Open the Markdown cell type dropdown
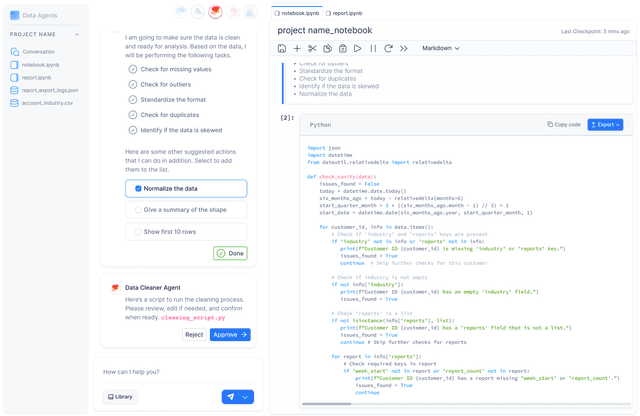640x416 pixels. click(x=441, y=48)
